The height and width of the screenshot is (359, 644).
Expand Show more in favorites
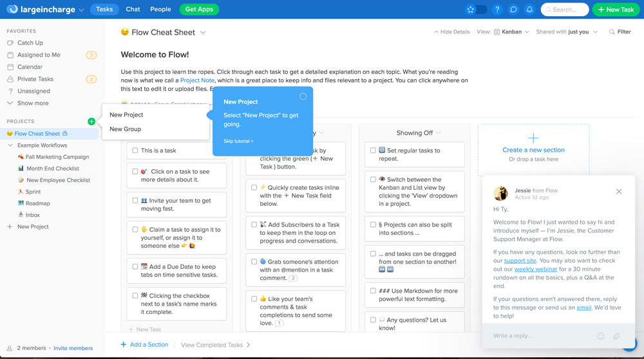33,103
